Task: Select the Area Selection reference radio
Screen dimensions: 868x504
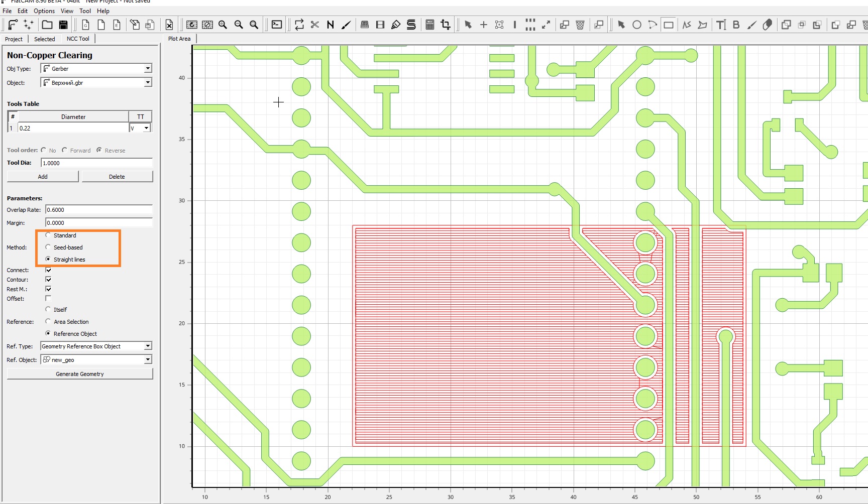Action: pyautogui.click(x=48, y=321)
